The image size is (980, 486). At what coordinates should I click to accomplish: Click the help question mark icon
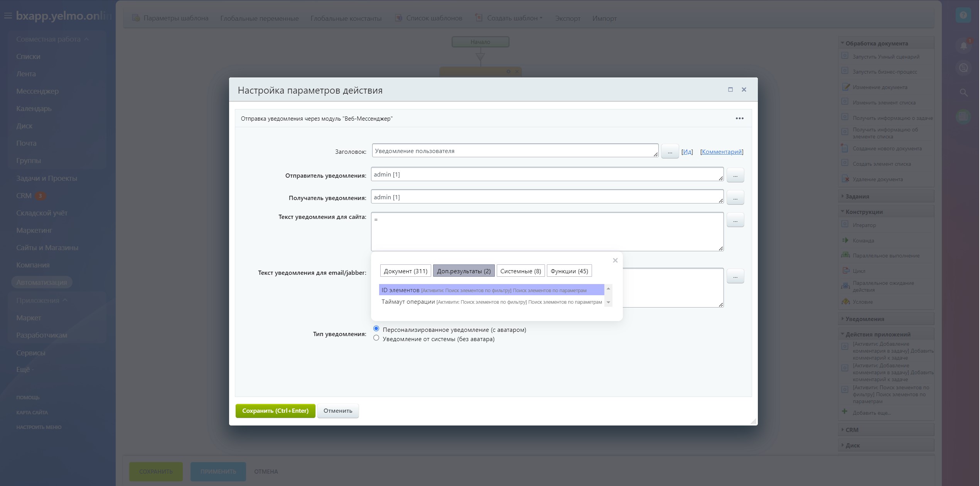(963, 15)
